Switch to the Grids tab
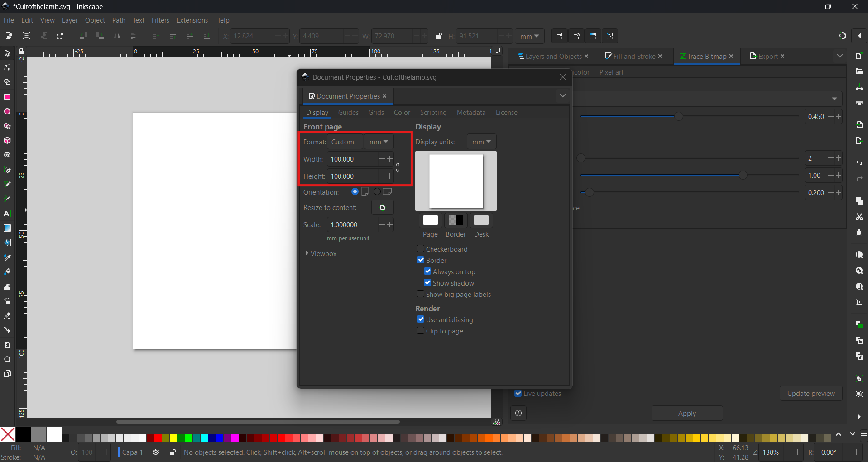 click(376, 113)
